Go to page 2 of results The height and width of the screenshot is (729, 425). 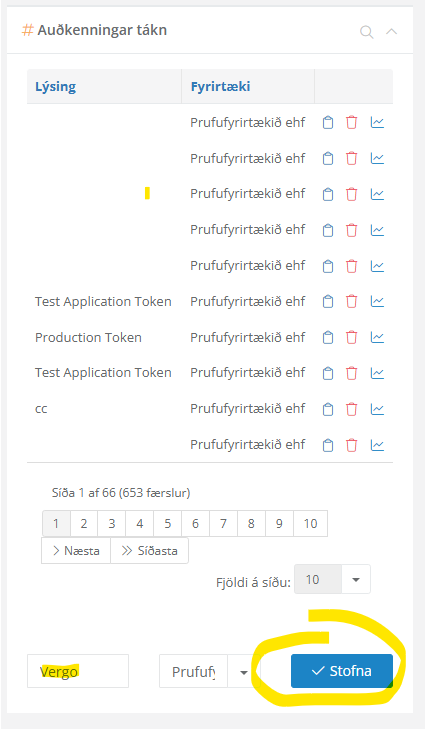[x=84, y=524]
